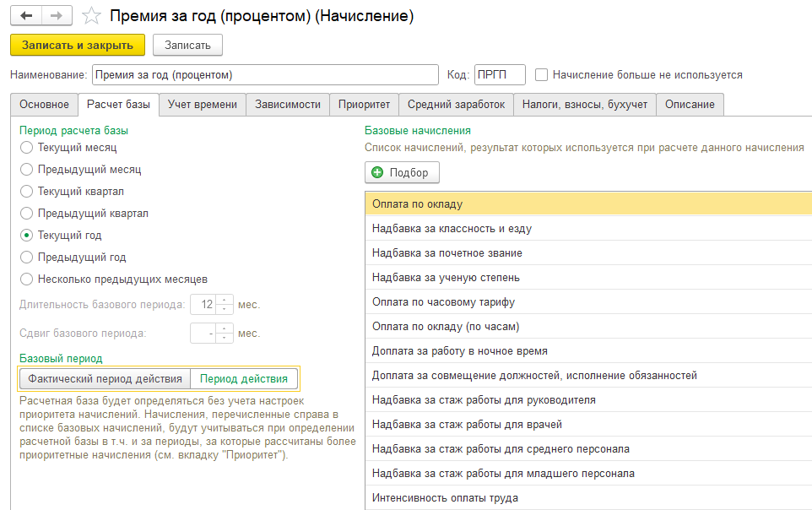Open the Приоритет tab
The image size is (812, 510).
[364, 105]
